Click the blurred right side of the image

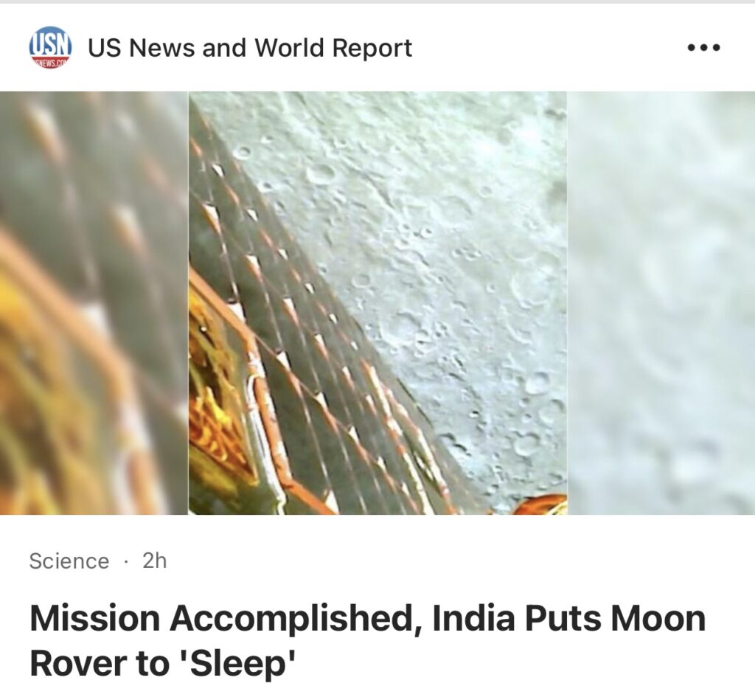(661, 303)
